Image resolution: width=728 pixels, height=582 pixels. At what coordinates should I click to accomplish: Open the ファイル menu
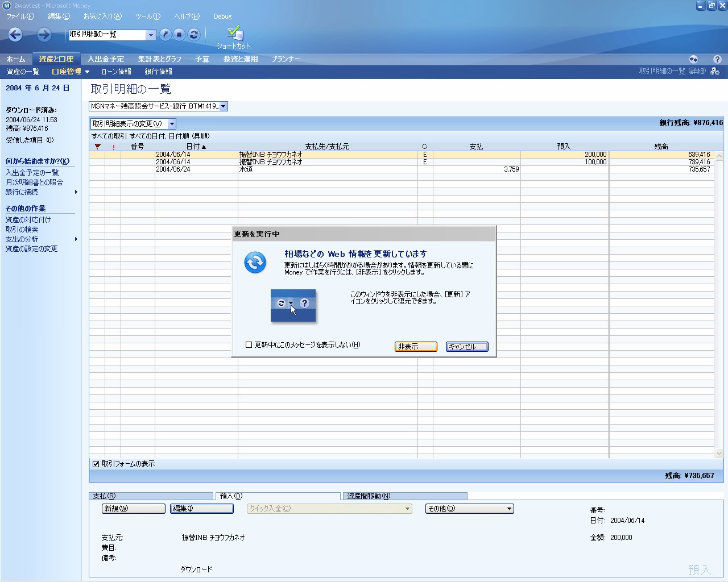click(20, 16)
